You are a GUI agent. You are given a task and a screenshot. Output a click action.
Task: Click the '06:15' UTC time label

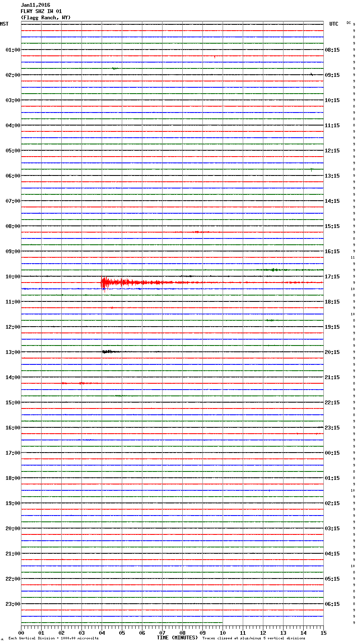(332, 604)
